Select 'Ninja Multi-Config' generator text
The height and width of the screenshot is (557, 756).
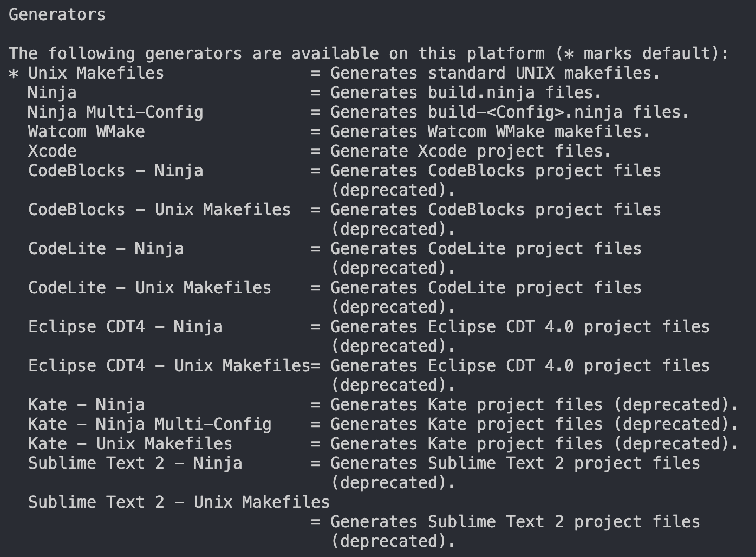pos(116,113)
